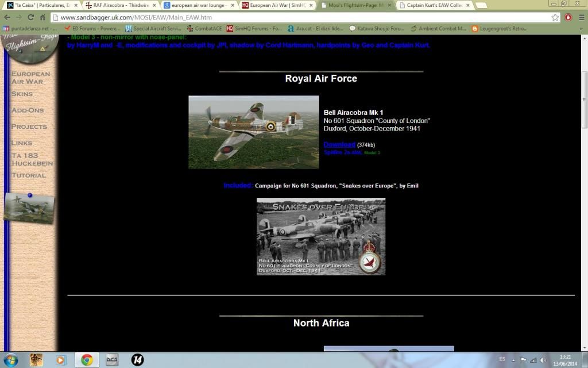Open the SimHQ Forums bookmark
Image resolution: width=588 pixels, height=368 pixels.
[x=254, y=29]
